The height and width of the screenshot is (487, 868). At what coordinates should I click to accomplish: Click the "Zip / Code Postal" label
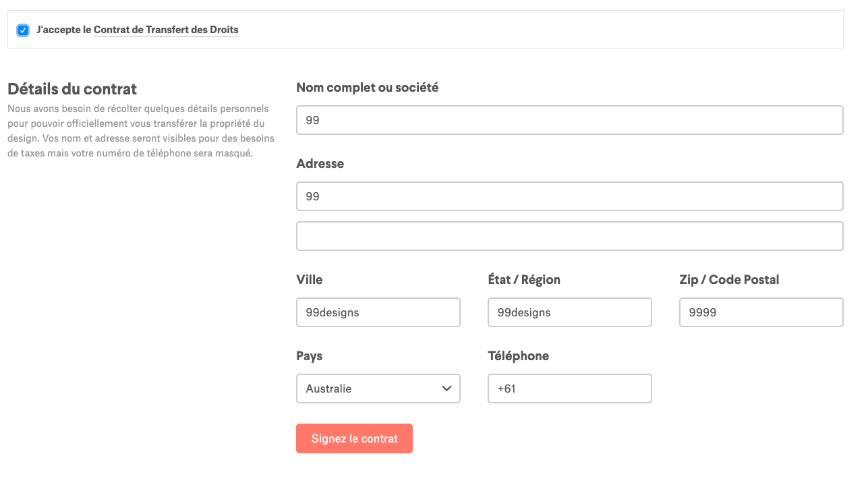click(x=729, y=279)
